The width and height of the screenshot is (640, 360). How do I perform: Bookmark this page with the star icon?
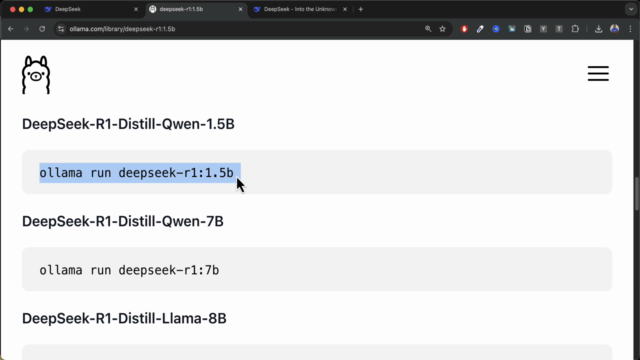tap(442, 29)
